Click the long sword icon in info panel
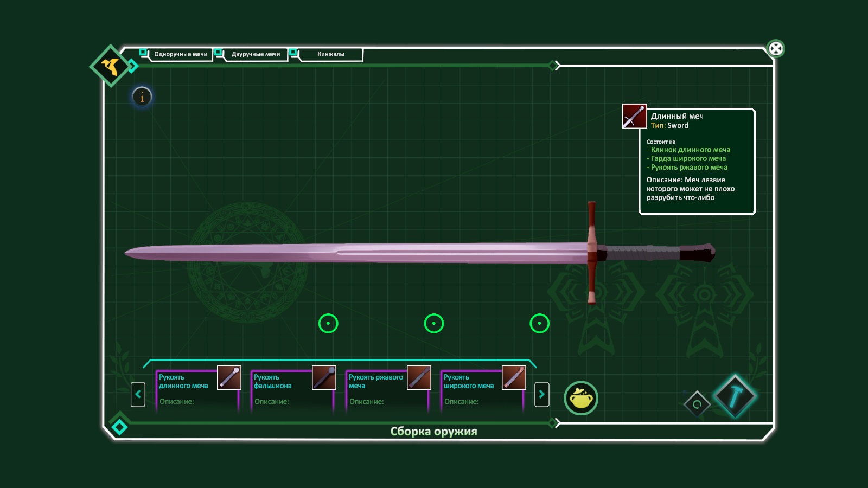The width and height of the screenshot is (868, 488). (634, 116)
